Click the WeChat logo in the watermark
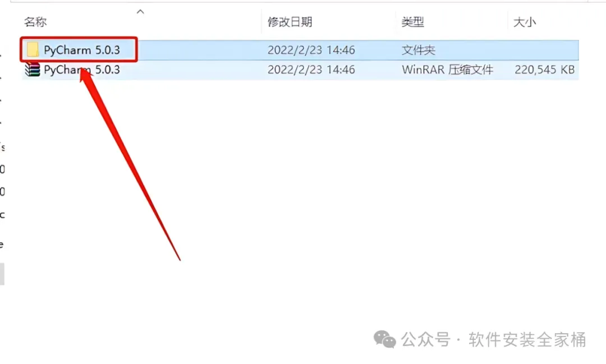Image resolution: width=606 pixels, height=364 pixels. click(x=384, y=339)
